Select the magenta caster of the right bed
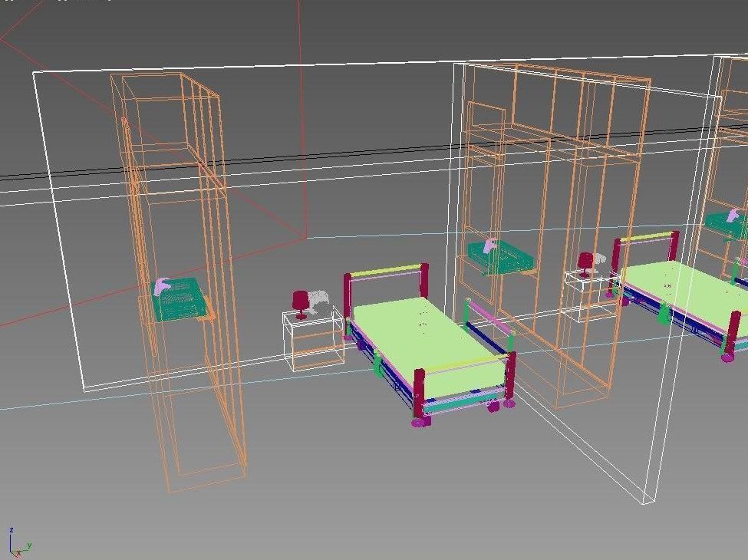Viewport: 748px width, 560px height. click(727, 357)
